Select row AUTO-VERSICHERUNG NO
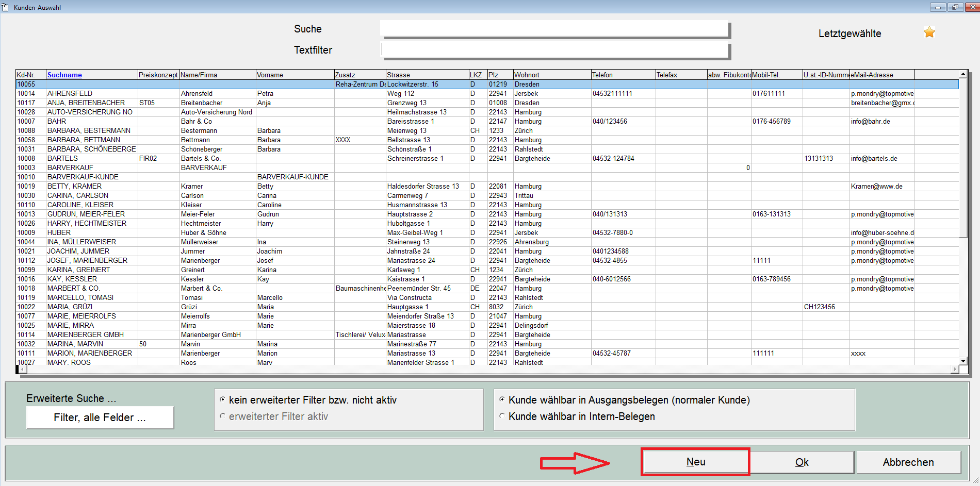The height and width of the screenshot is (486, 980). [x=487, y=112]
